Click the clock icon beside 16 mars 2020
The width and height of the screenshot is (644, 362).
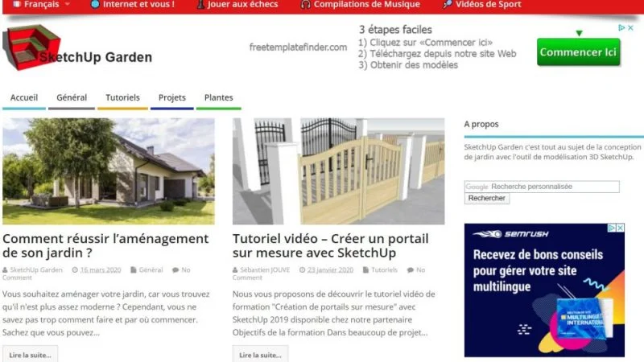point(75,270)
